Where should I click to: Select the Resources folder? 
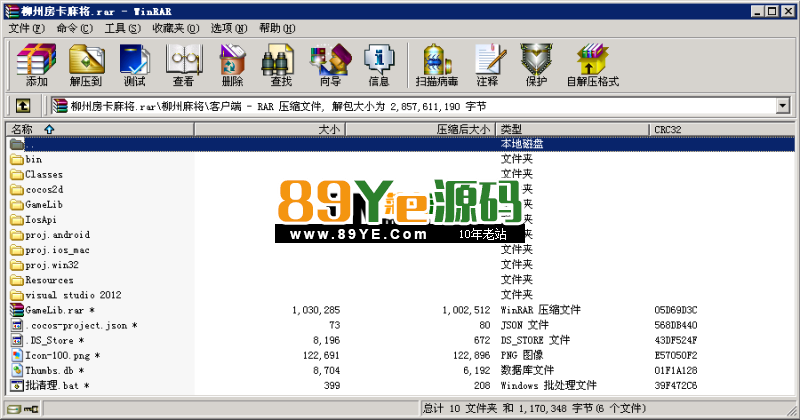pos(42,280)
